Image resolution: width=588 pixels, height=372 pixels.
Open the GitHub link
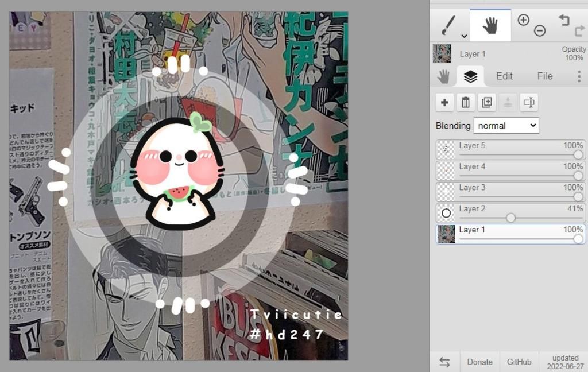[x=519, y=362]
